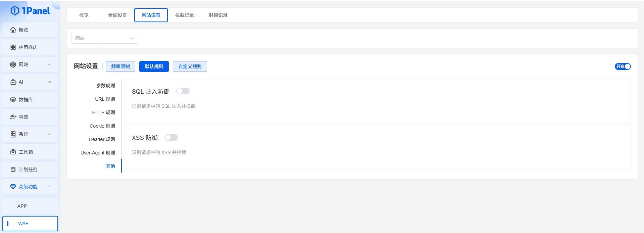Select the robot AI icon
Image resolution: width=644 pixels, height=233 pixels.
(13, 82)
